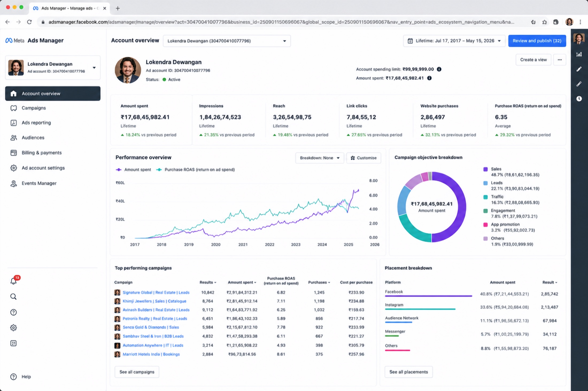
Task: Click the charts icon in right rail
Action: 579,54
